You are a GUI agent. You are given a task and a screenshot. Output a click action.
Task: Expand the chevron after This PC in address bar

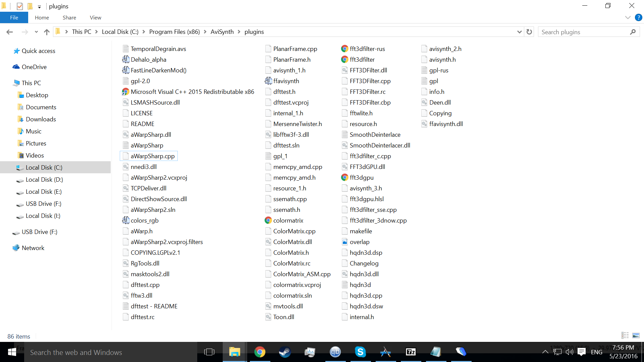point(97,32)
